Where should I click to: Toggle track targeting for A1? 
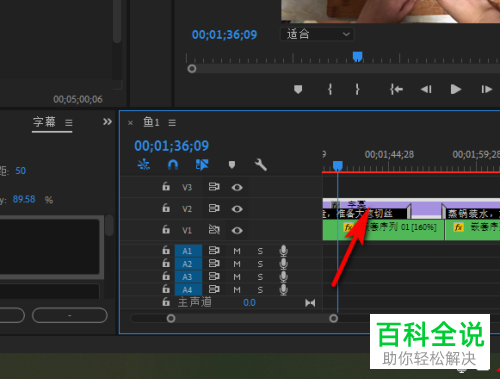tap(188, 251)
